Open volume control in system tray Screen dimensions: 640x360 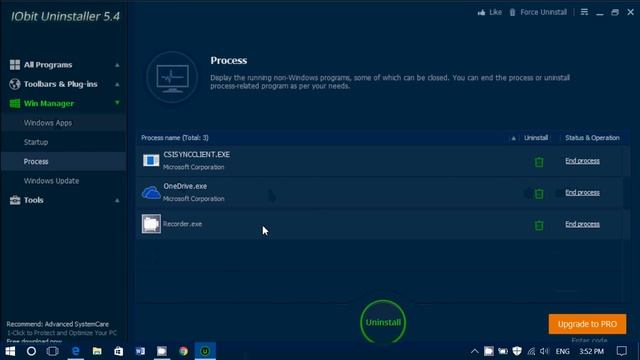(544, 351)
